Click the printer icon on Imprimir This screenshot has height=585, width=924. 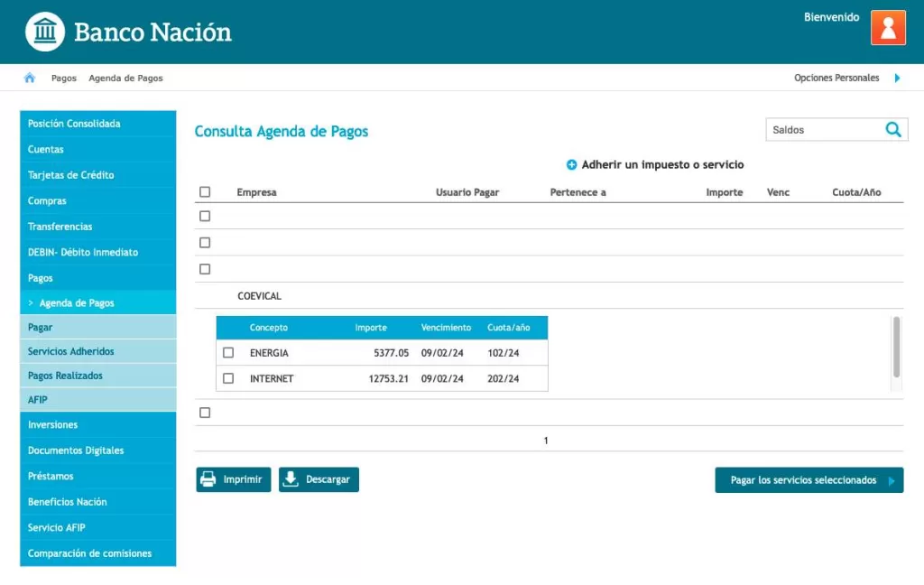coord(208,478)
